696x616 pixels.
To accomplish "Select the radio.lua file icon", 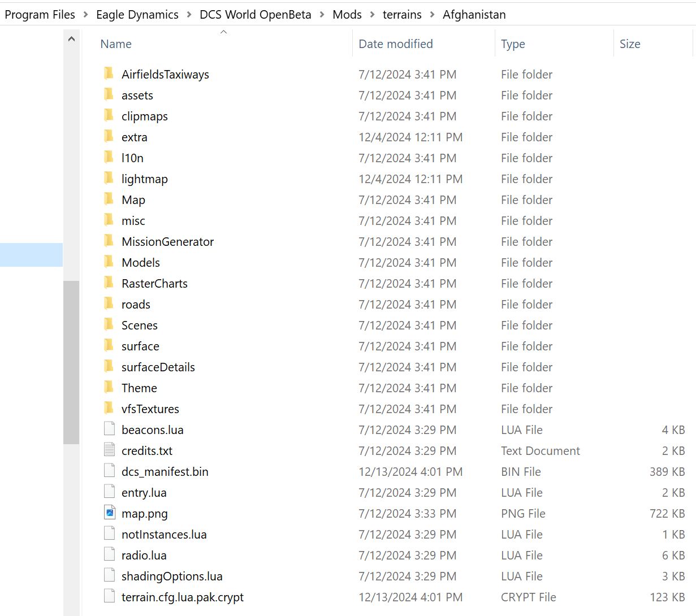I will [x=110, y=554].
